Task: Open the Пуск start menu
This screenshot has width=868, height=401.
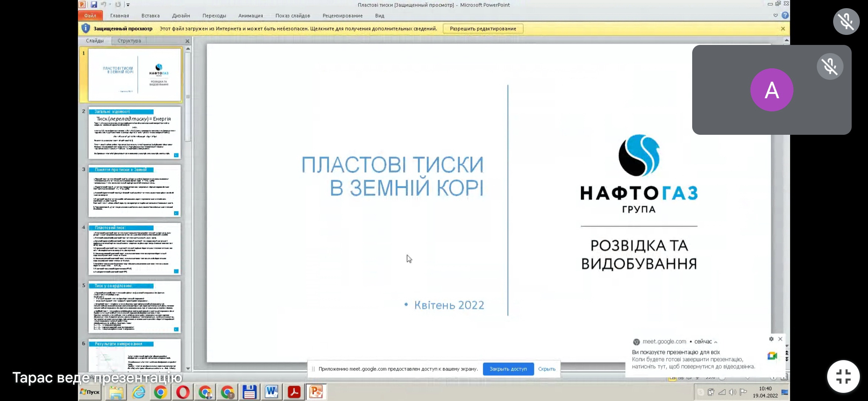Action: click(90, 392)
